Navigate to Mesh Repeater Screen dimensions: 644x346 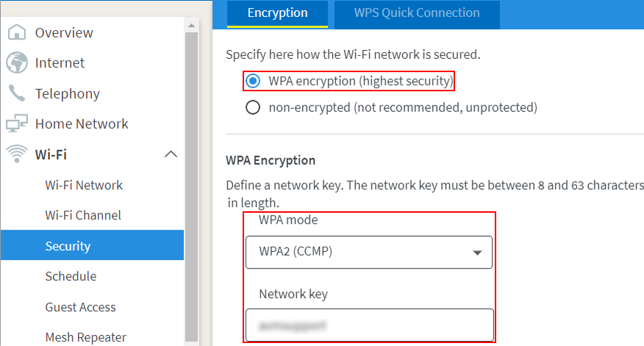85,337
